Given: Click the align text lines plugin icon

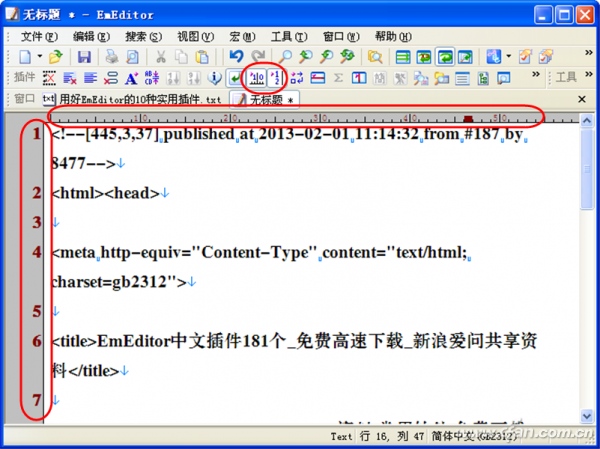Looking at the screenshot, I should coord(90,78).
